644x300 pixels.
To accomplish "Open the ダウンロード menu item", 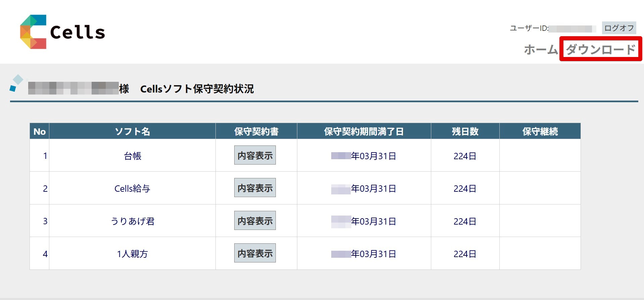I will coord(600,50).
